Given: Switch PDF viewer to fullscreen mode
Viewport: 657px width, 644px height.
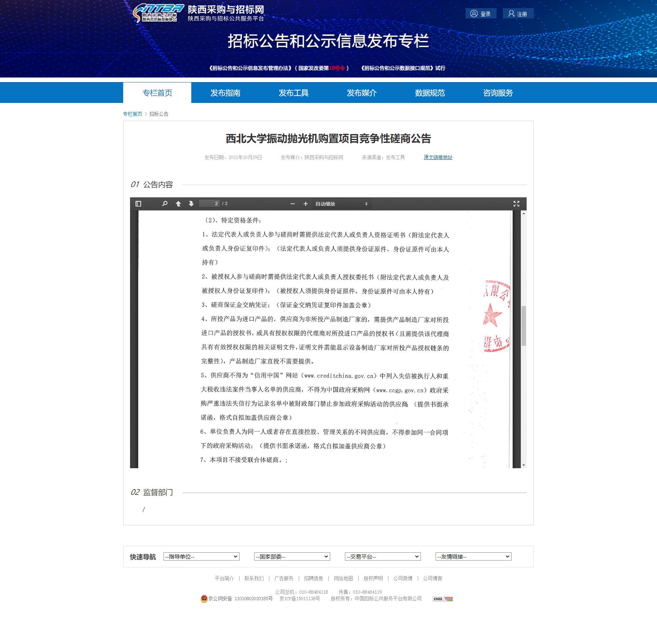Looking at the screenshot, I should pyautogui.click(x=516, y=204).
